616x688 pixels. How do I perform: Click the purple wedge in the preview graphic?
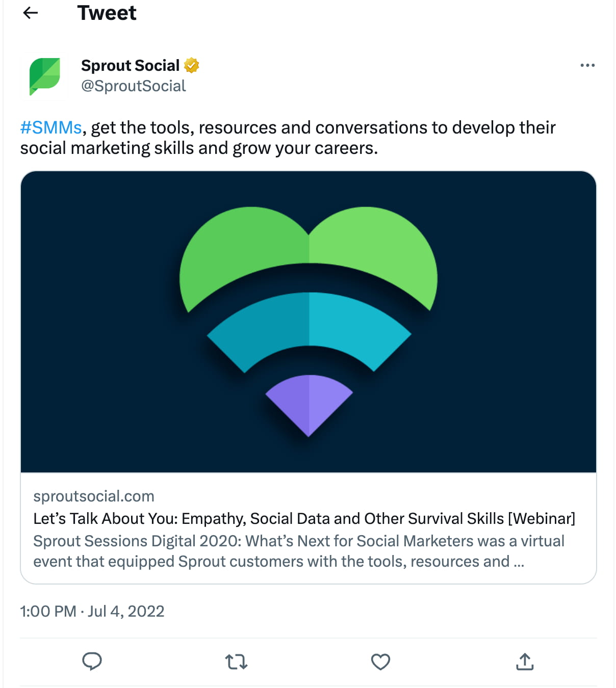click(x=308, y=403)
